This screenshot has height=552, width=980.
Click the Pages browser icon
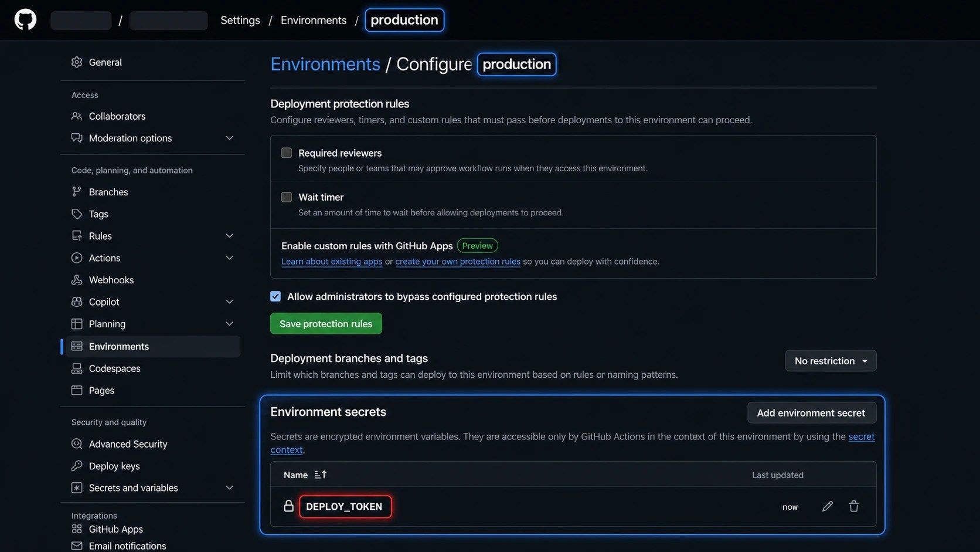coord(77,390)
